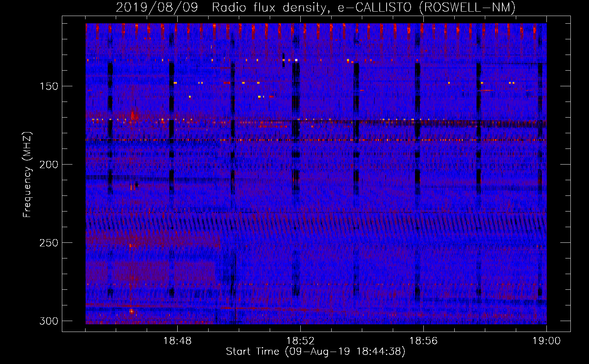Click the 18:48 time tick label
Image resolution: width=589 pixels, height=364 pixels.
(x=177, y=341)
